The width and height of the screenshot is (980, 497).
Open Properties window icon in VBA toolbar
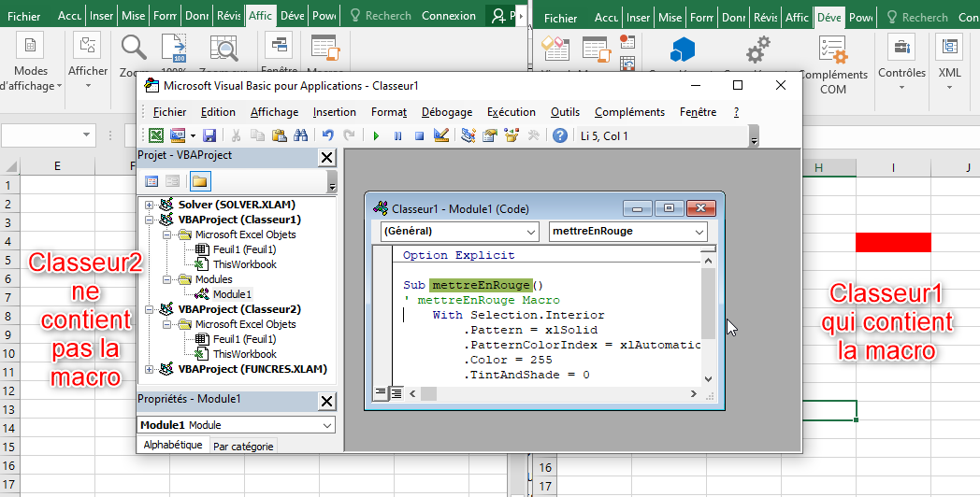[490, 135]
